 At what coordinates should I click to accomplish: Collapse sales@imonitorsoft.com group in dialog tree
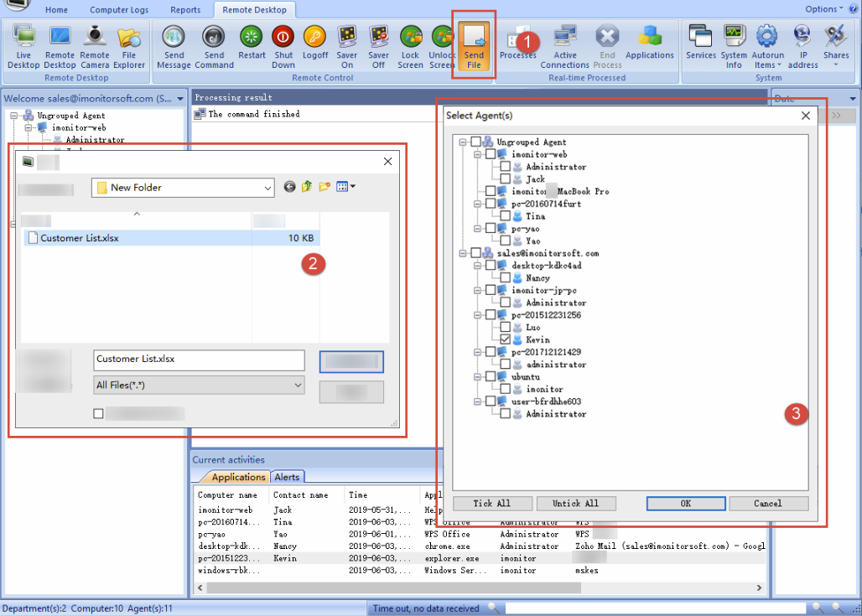463,253
